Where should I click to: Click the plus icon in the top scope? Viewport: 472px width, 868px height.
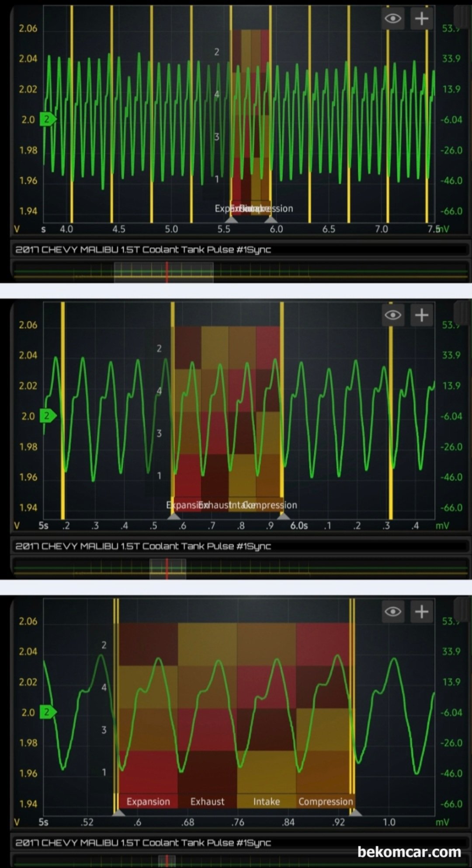pyautogui.click(x=421, y=18)
